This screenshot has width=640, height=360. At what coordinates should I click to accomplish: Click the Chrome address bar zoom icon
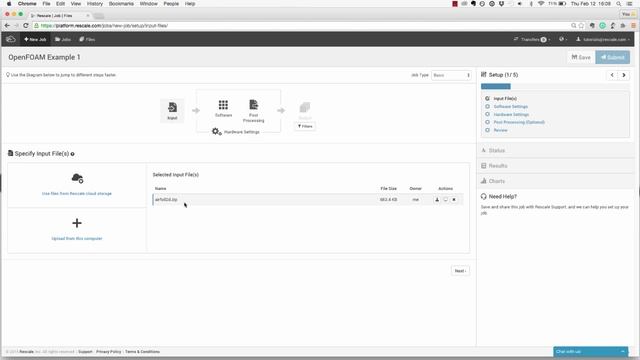point(573,25)
